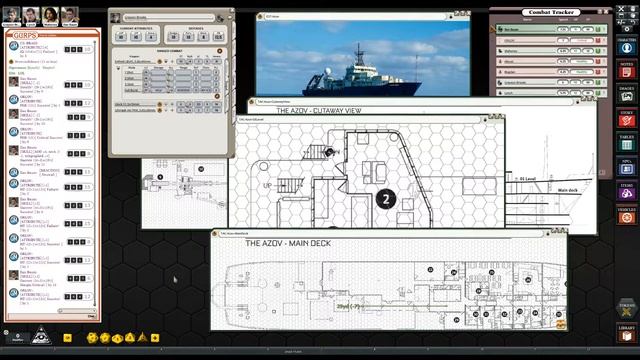640x360 pixels.
Task: Open the options gear in the sidebar
Action: coord(627,29)
